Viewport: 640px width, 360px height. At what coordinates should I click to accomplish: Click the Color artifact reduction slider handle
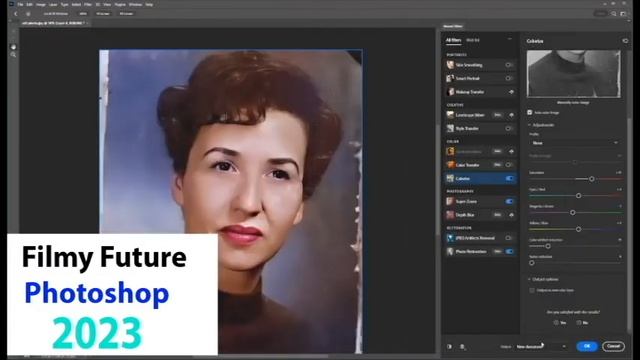548,246
